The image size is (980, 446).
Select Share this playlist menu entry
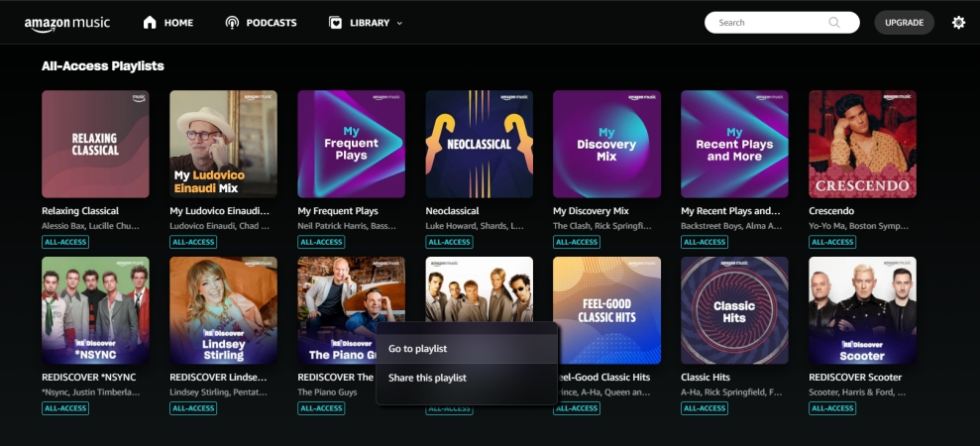click(467, 378)
